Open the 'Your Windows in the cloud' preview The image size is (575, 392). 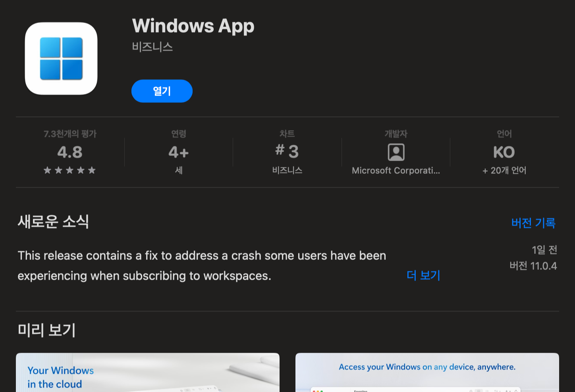click(x=148, y=373)
